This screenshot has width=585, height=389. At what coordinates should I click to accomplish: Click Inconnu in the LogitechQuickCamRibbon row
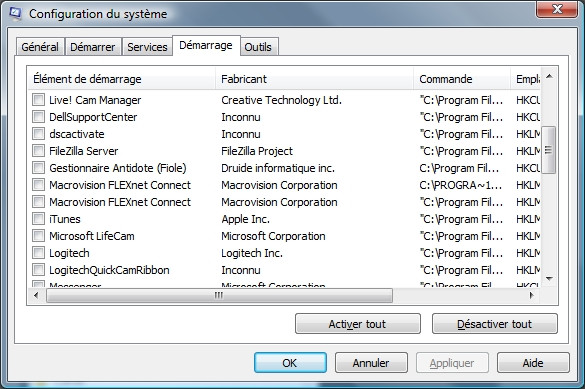click(x=241, y=270)
